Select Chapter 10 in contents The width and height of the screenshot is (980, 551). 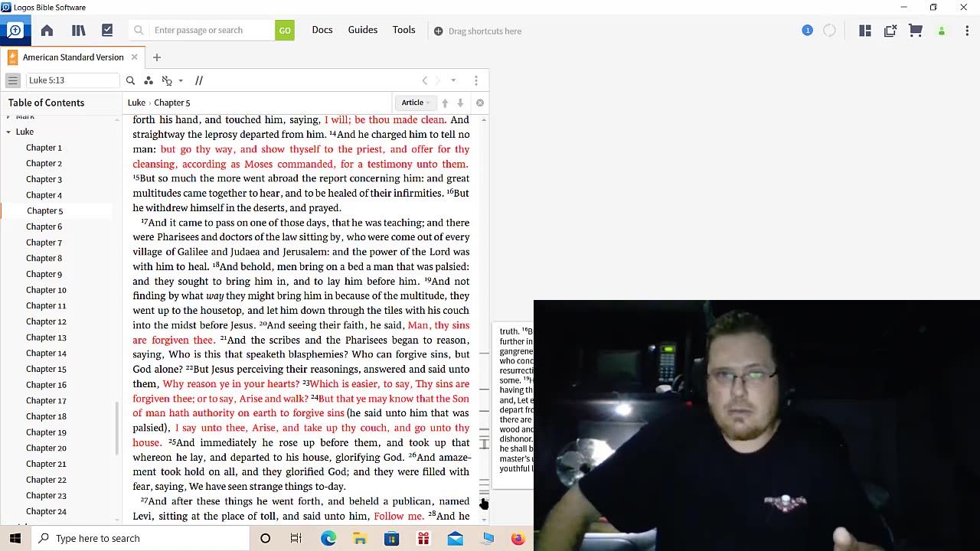click(46, 290)
